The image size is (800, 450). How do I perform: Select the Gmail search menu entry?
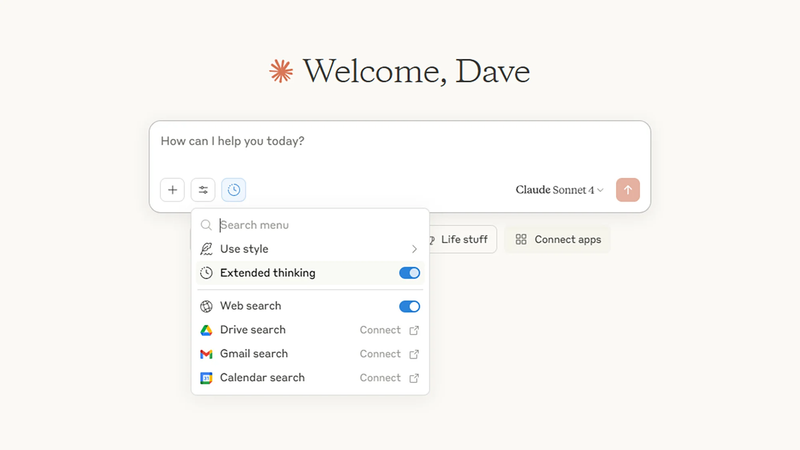[310, 354]
